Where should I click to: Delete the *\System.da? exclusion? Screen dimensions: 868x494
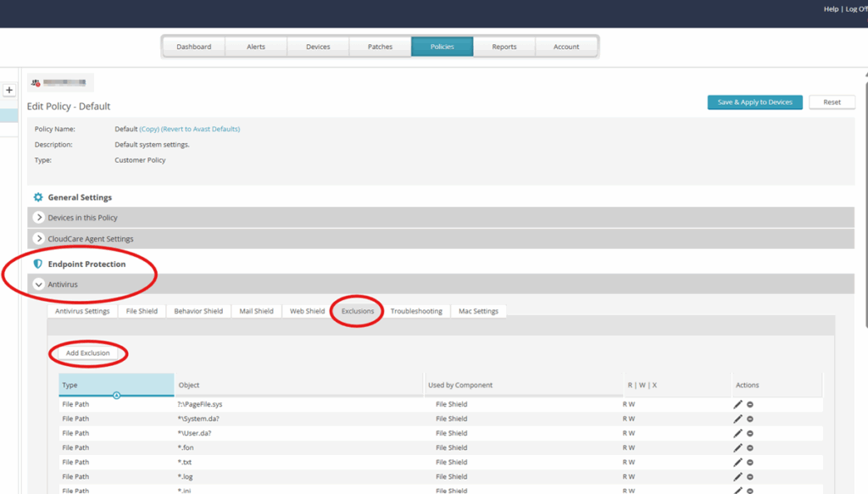tap(750, 419)
